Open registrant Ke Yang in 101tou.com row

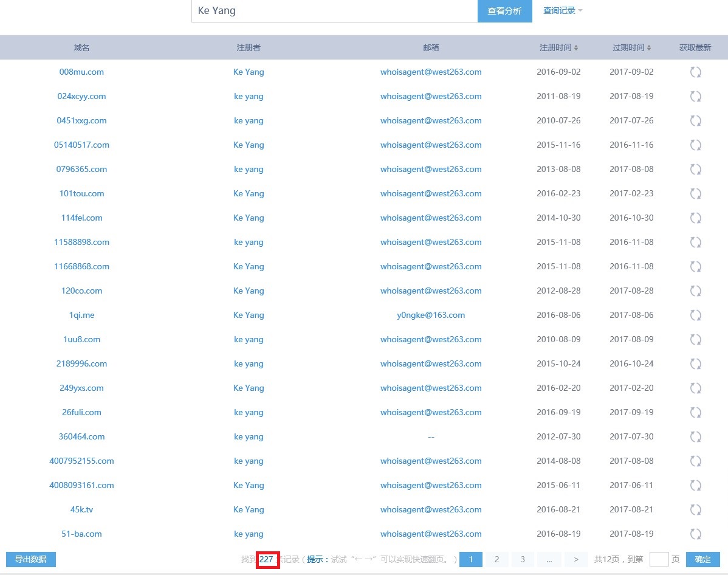pos(249,194)
